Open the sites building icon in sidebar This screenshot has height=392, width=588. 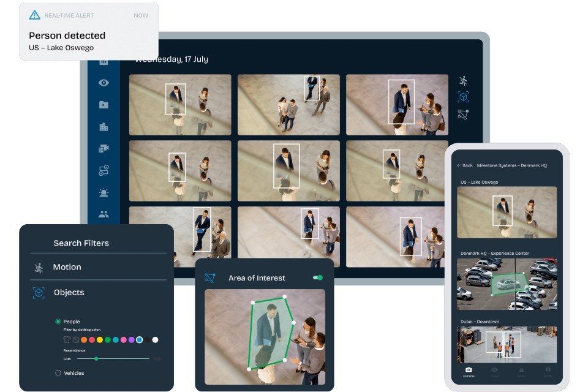(104, 127)
